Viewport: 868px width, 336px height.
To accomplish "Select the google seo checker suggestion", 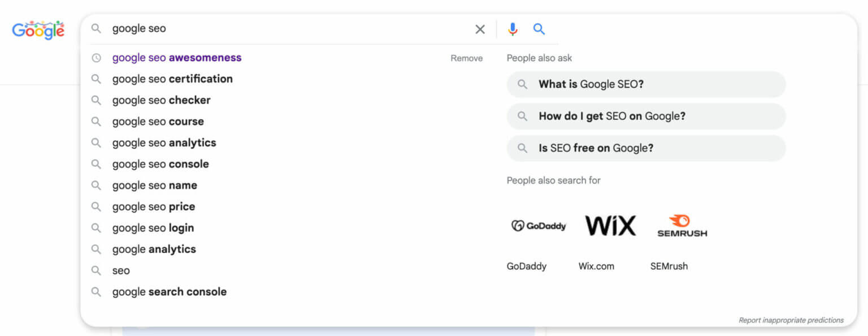I will point(288,100).
